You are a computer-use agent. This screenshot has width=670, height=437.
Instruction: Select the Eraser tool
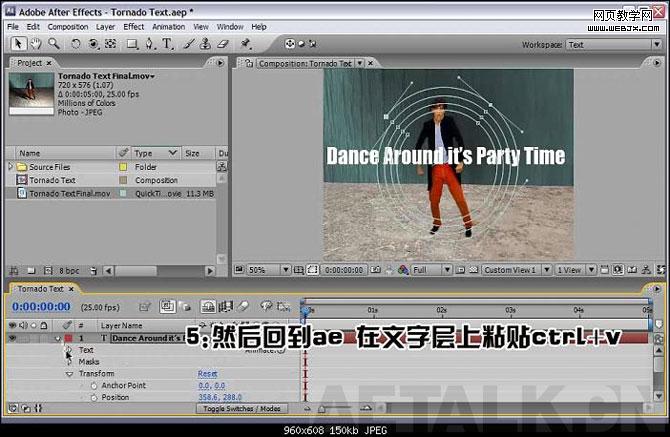coord(223,44)
